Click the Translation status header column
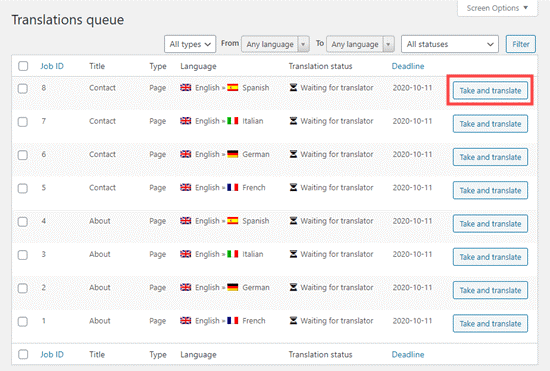550x371 pixels. tap(320, 66)
